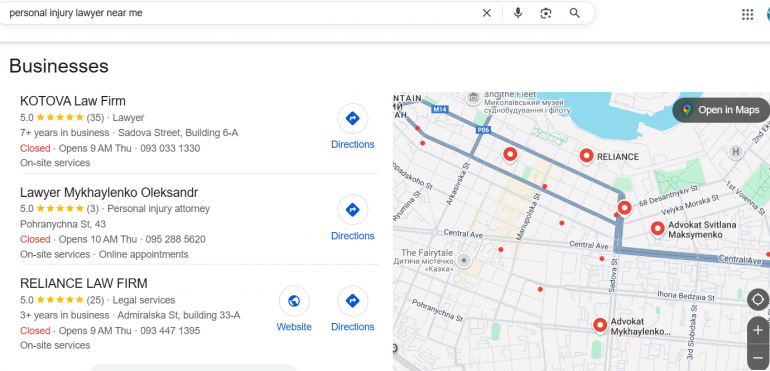Clear the search box with the X icon
This screenshot has width=770, height=371.
point(486,13)
